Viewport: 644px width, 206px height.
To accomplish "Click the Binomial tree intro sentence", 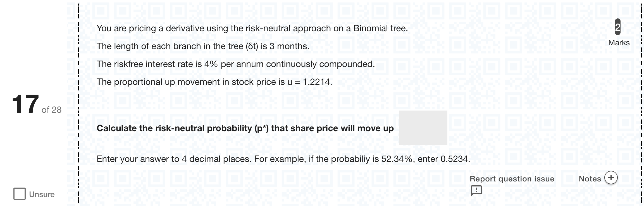I will tap(252, 28).
